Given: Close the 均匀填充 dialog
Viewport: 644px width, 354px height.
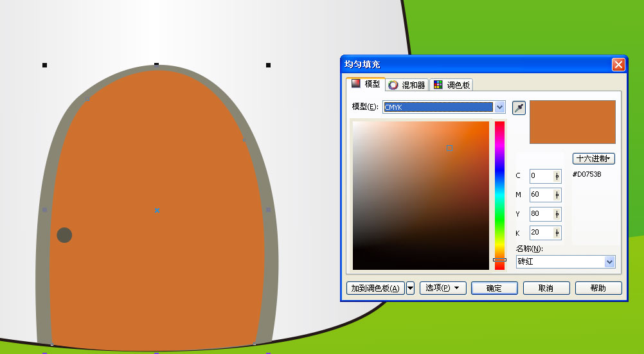Looking at the screenshot, I should pyautogui.click(x=618, y=64).
